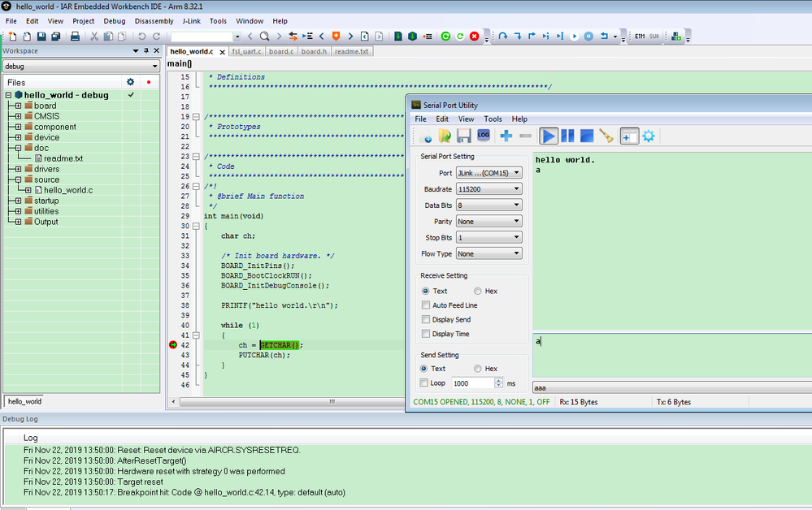
Task: Open Serial Port Utility settings gear
Action: [649, 136]
